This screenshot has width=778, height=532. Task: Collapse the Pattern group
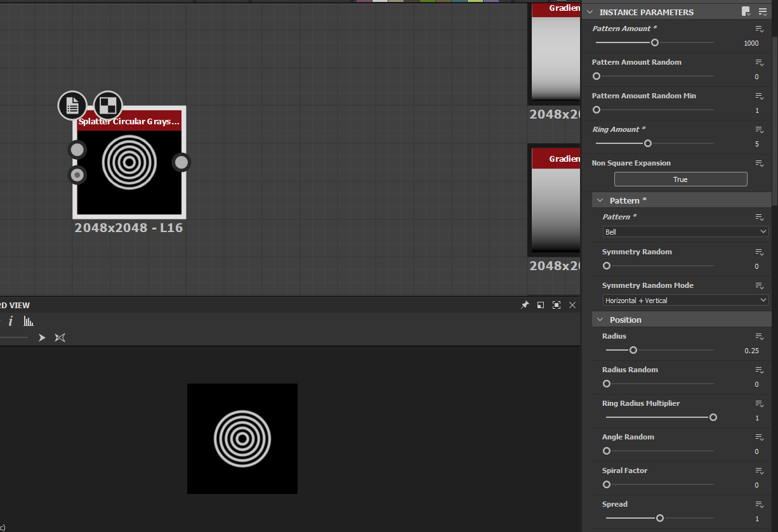point(600,200)
